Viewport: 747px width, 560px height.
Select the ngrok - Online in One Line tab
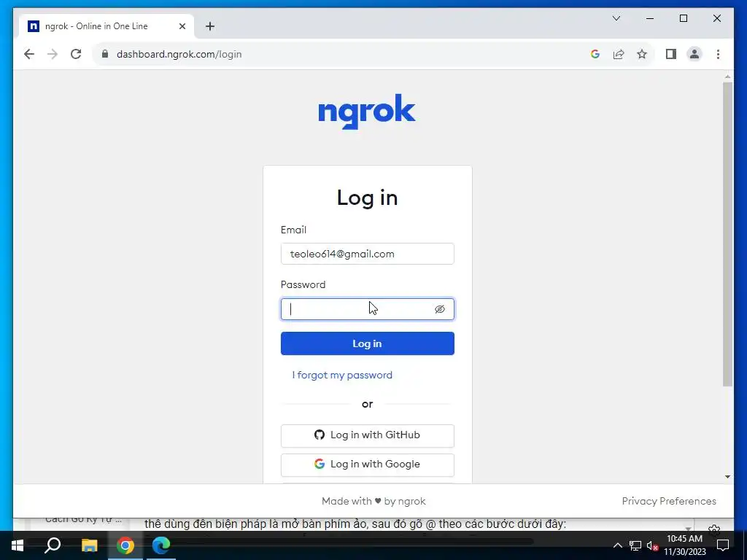(x=107, y=26)
